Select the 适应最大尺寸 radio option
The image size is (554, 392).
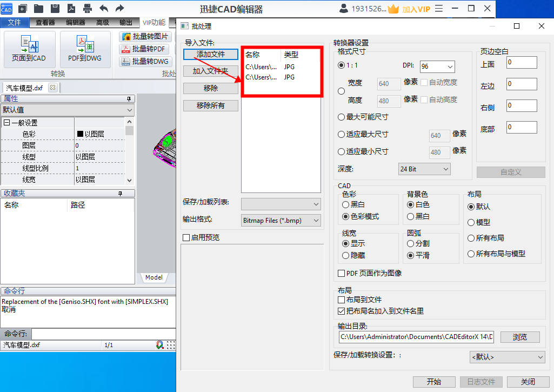(x=341, y=134)
